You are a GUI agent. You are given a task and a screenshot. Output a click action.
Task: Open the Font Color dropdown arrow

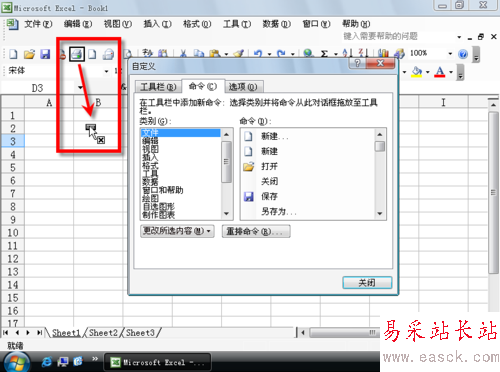click(x=451, y=72)
